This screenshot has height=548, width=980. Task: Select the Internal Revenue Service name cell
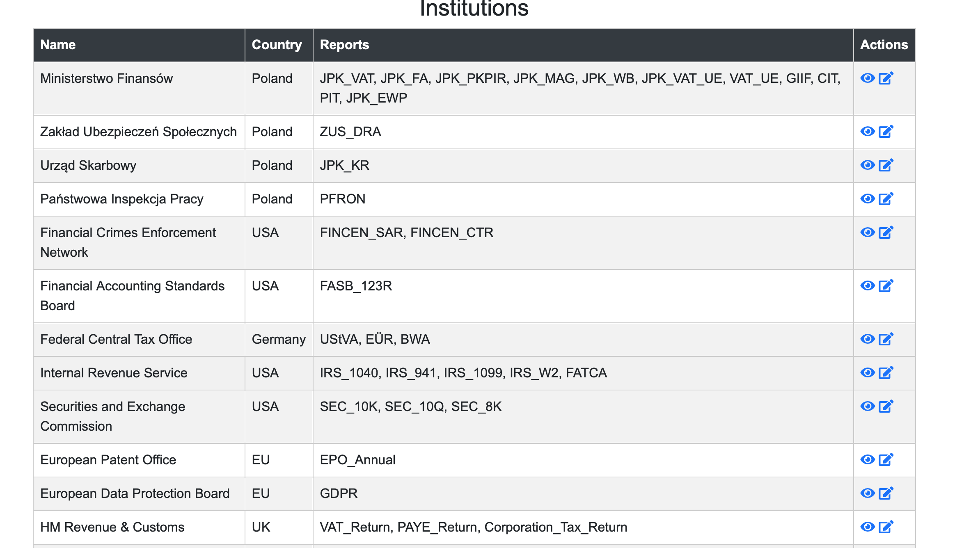coord(114,373)
